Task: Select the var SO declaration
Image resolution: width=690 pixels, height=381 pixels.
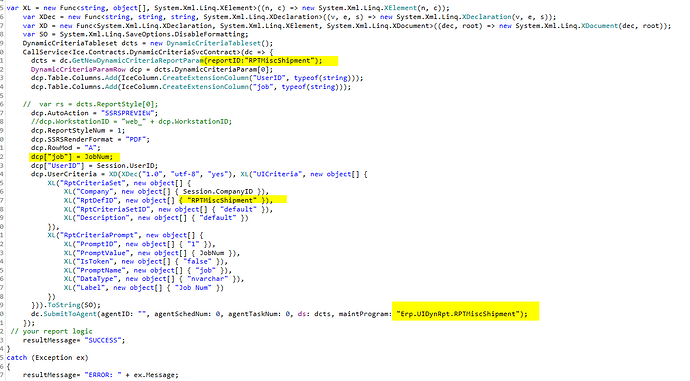Action: coord(35,34)
